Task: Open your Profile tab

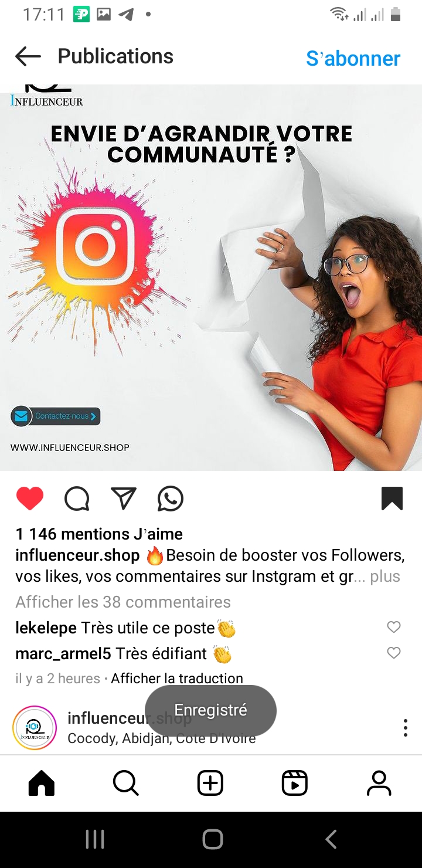Action: coord(379,783)
